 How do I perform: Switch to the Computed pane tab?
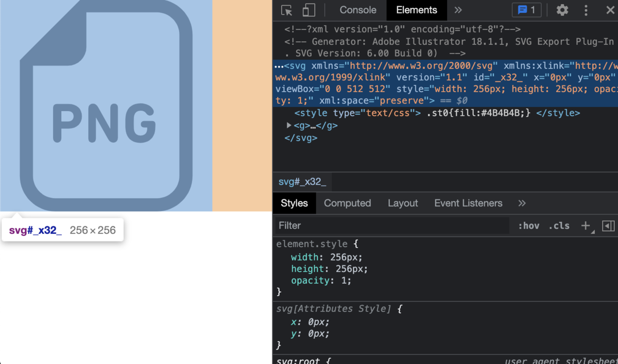347,203
